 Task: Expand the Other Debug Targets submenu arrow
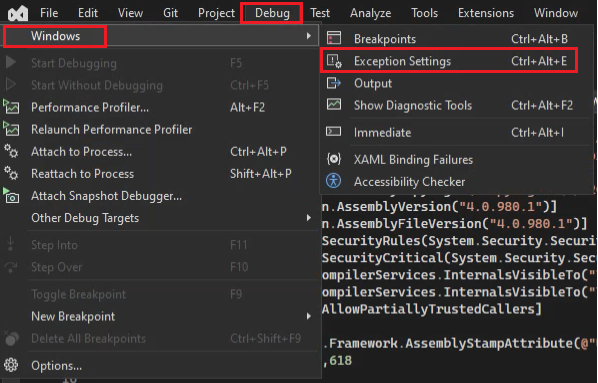308,218
